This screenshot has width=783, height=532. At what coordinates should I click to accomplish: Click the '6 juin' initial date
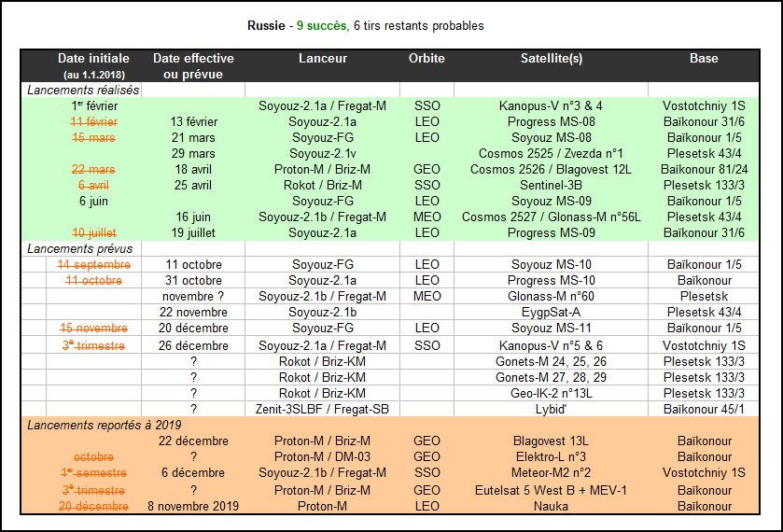click(x=93, y=202)
